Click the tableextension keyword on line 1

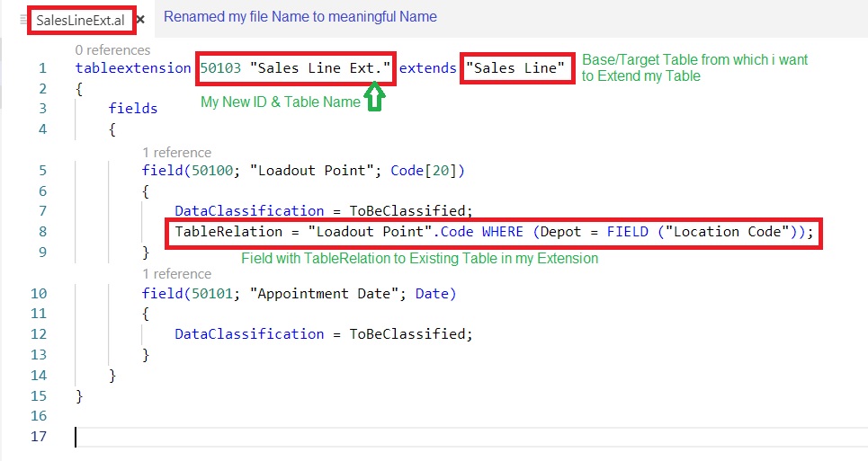(x=133, y=68)
